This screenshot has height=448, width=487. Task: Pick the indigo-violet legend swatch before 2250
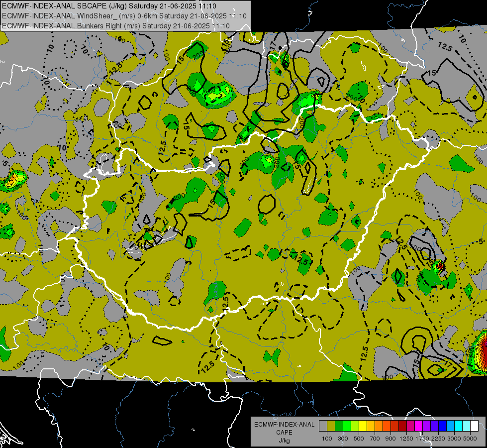tap(434, 426)
